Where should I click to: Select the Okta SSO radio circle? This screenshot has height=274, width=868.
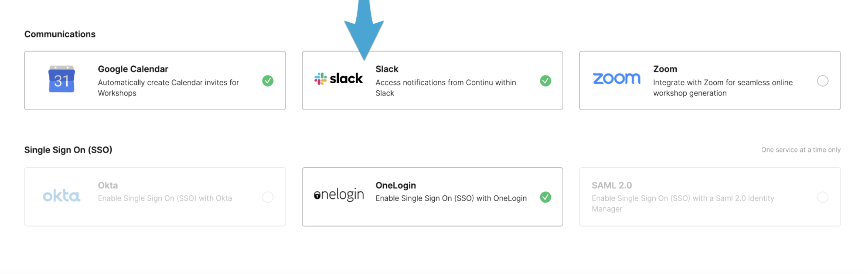(268, 197)
